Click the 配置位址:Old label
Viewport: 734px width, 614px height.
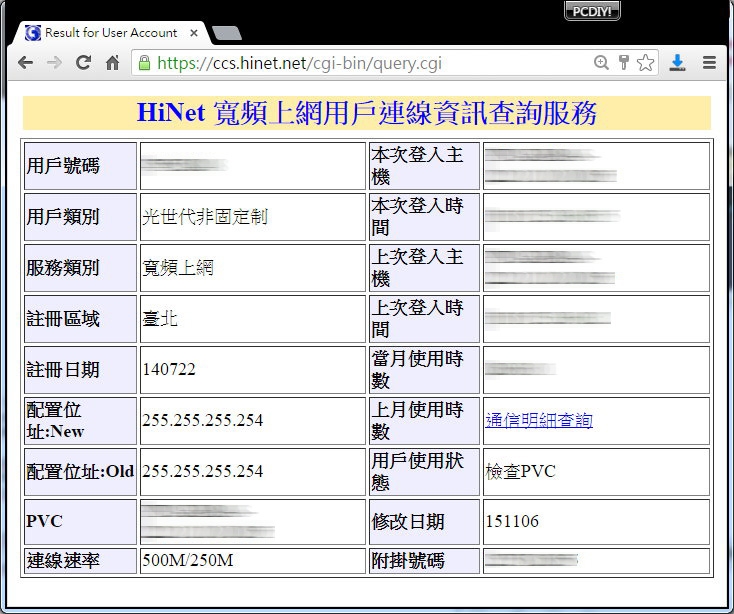(80, 471)
